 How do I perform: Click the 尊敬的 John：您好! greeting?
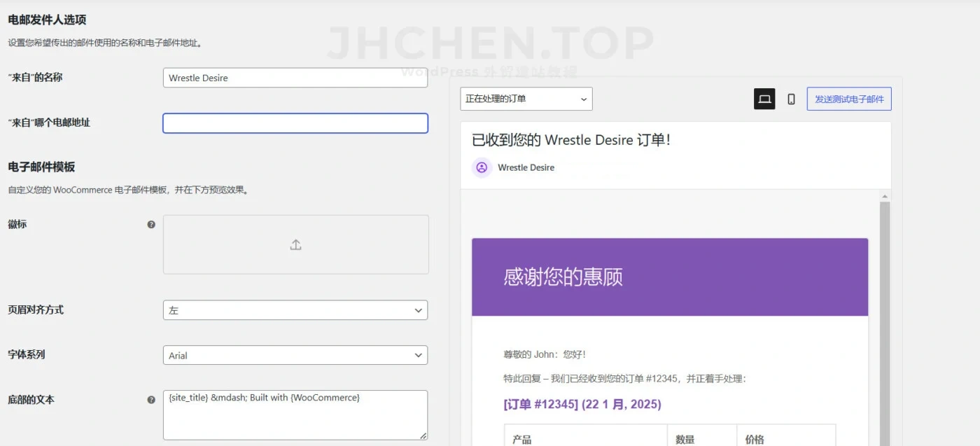pos(545,354)
